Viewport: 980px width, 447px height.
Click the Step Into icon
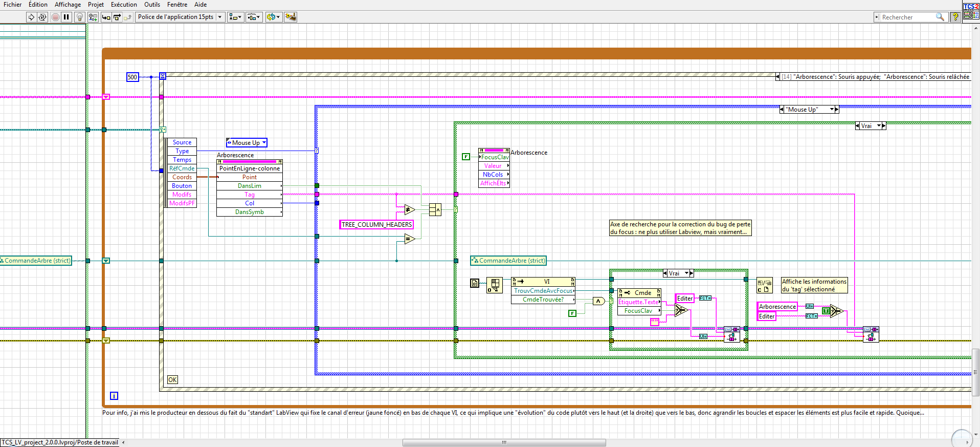click(x=106, y=17)
